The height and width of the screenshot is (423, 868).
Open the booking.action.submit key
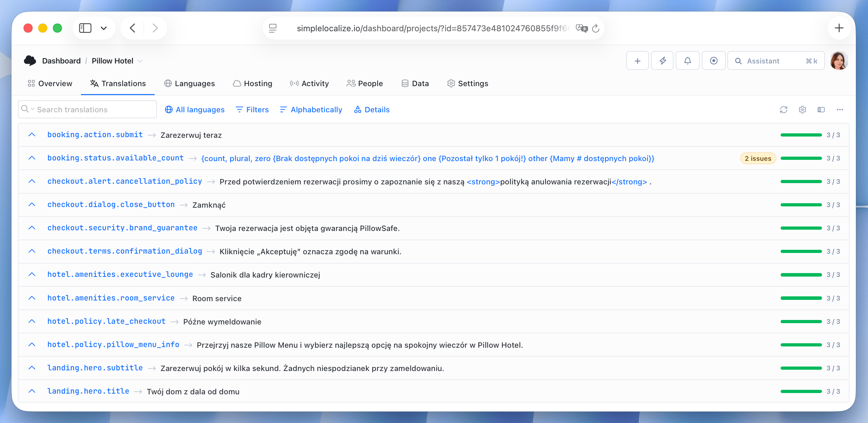(95, 135)
